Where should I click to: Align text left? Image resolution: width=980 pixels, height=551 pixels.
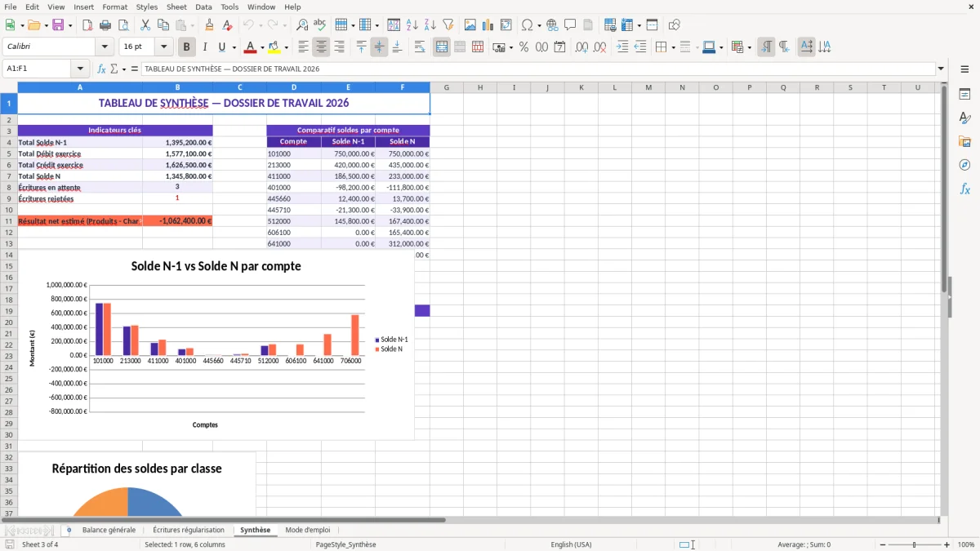[x=304, y=47]
